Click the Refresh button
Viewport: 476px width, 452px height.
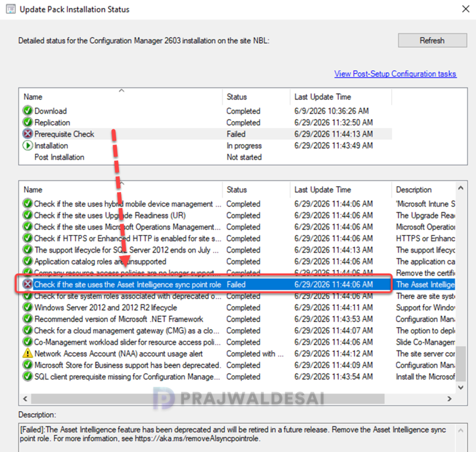click(x=432, y=40)
